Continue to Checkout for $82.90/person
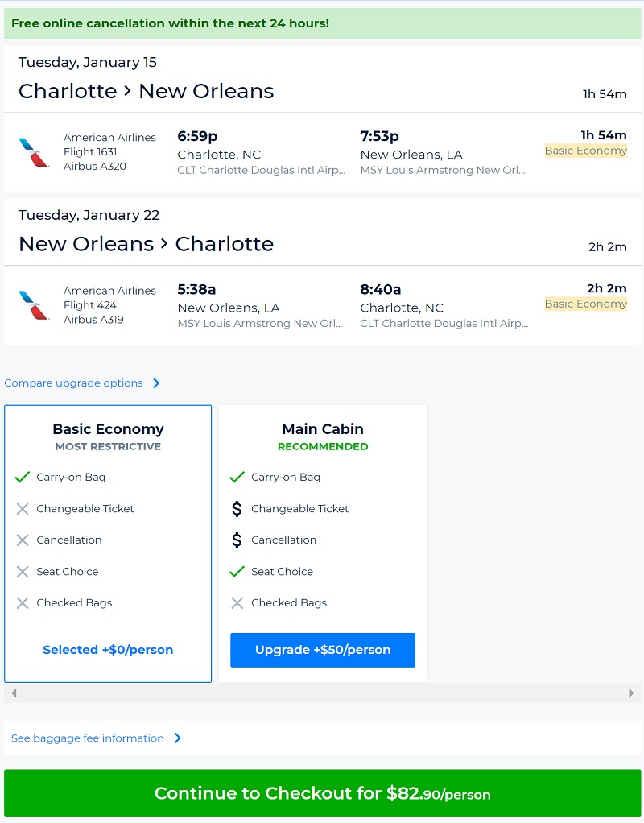 coord(322,793)
